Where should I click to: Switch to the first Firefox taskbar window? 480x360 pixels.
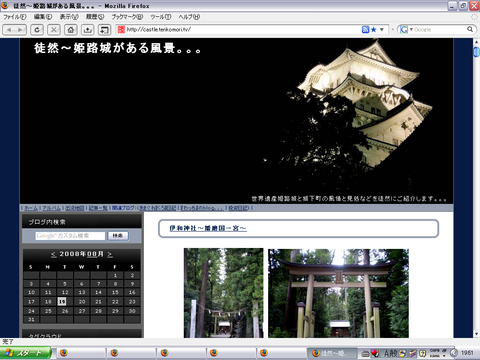[80, 353]
